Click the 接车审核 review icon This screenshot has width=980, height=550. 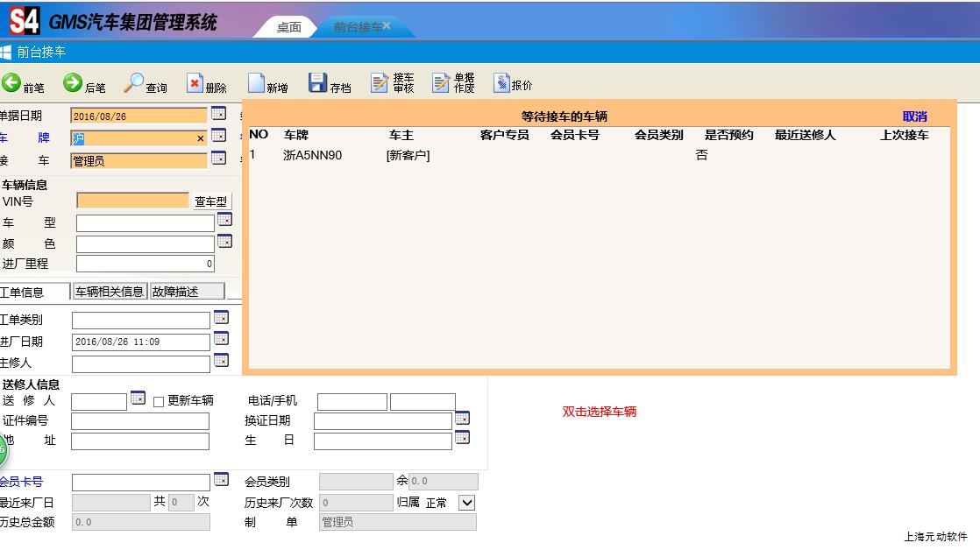pyautogui.click(x=380, y=83)
